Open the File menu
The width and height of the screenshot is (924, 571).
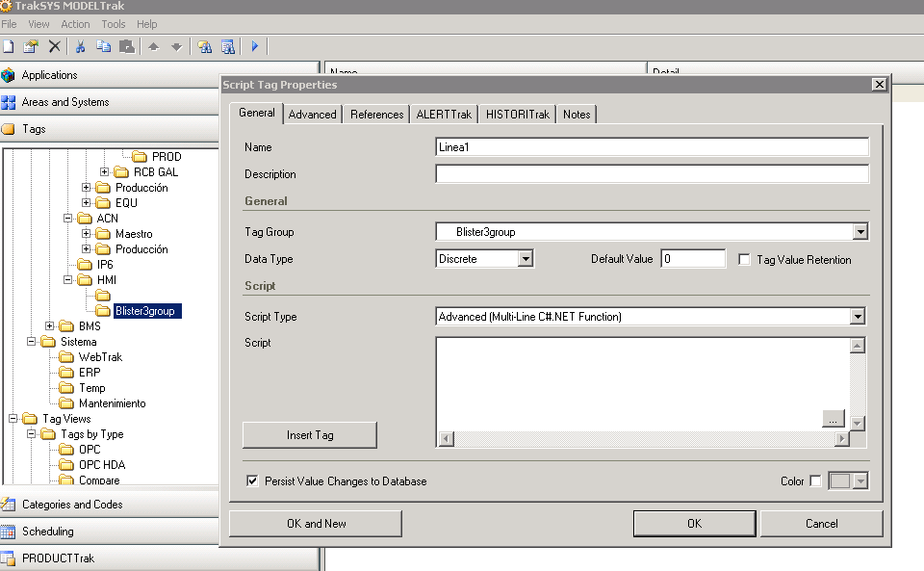[9, 24]
